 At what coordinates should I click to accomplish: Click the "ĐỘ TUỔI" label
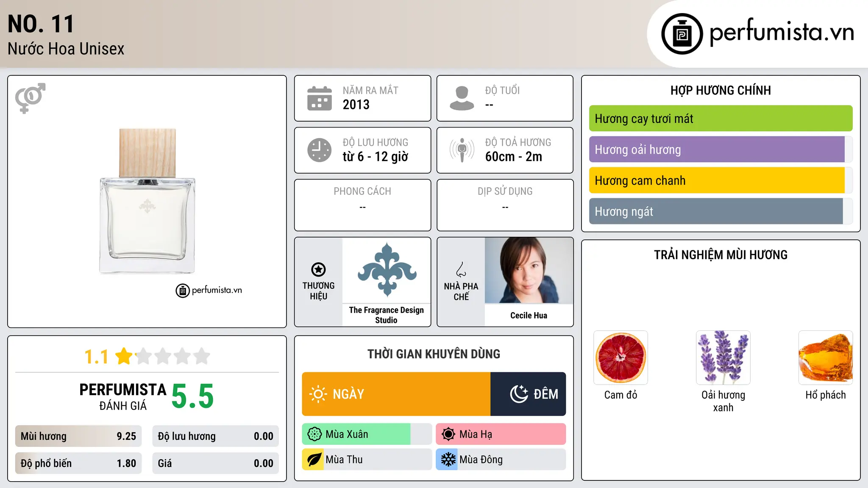(502, 90)
